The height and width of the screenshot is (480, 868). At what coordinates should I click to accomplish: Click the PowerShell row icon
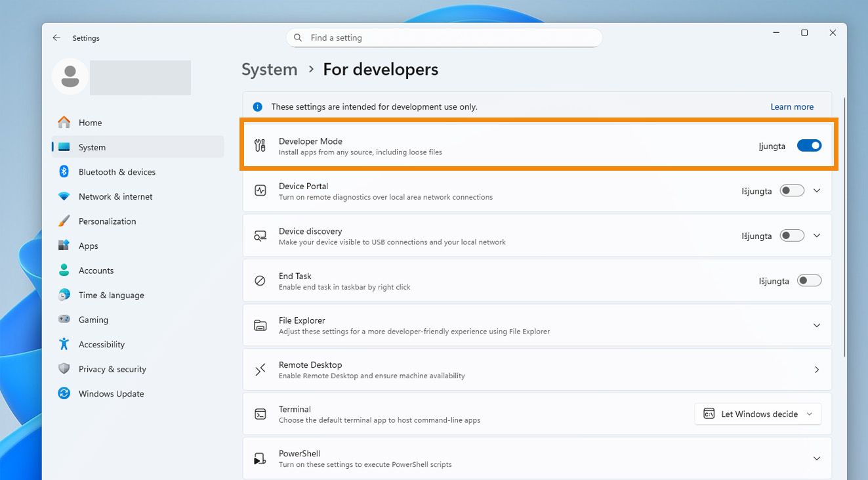click(x=260, y=458)
